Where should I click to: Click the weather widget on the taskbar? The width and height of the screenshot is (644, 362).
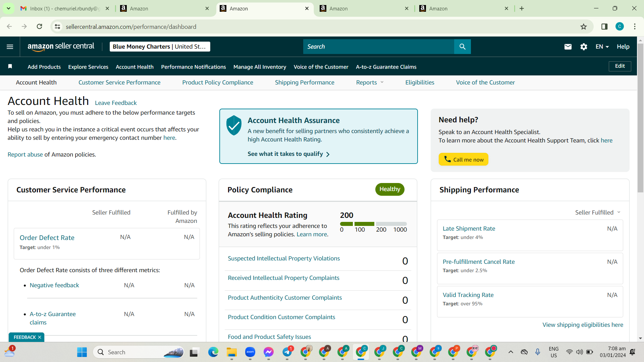click(10, 351)
